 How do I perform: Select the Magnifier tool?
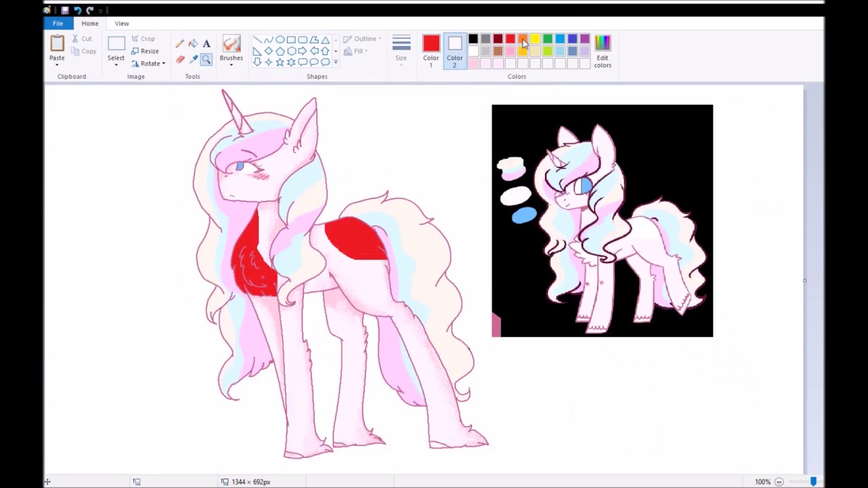tap(206, 60)
